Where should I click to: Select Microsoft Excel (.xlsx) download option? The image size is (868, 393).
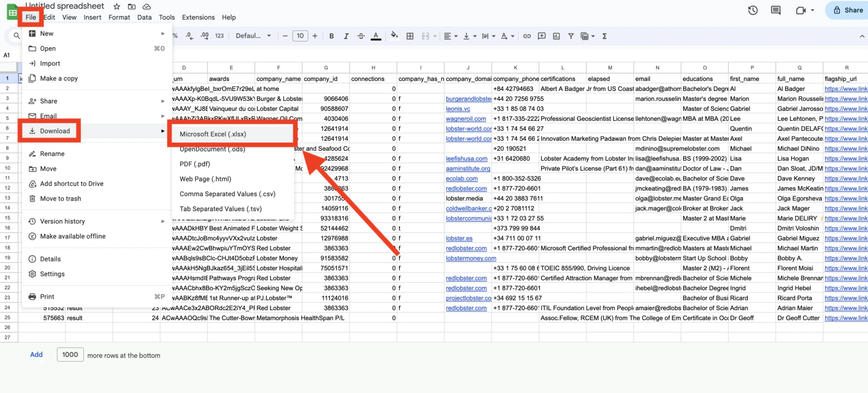coord(232,134)
